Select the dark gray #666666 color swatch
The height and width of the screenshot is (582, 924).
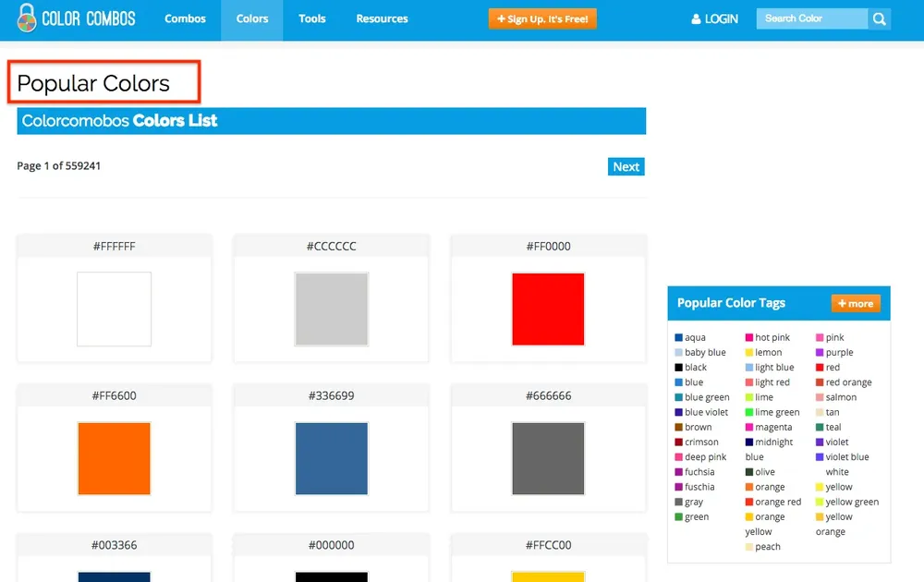tap(548, 458)
